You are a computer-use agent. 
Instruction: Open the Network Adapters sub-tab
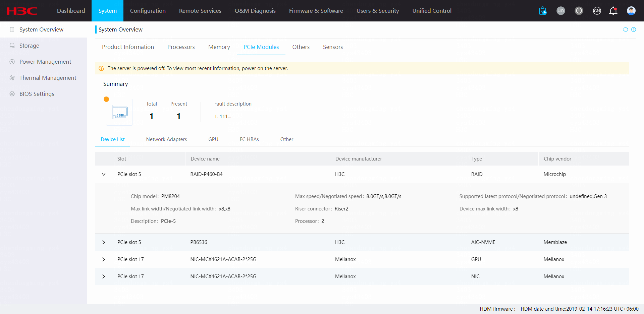[x=166, y=139]
